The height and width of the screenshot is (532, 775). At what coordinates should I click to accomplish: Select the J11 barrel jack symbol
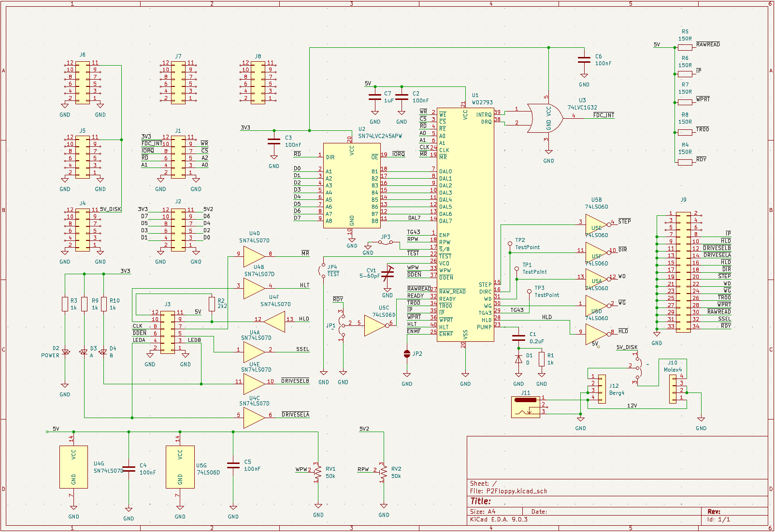pos(526,407)
